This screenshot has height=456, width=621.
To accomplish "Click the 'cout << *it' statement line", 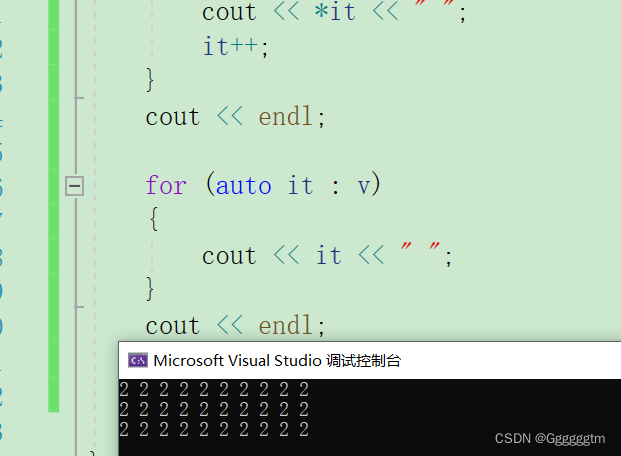I will pyautogui.click(x=333, y=12).
